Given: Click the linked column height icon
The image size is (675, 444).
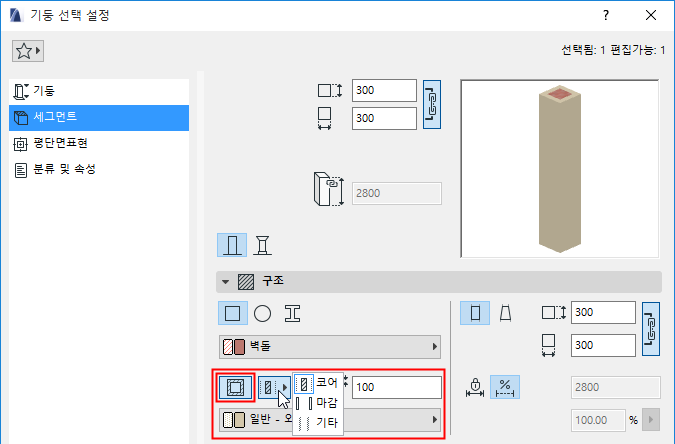Looking at the screenshot, I should (x=329, y=189).
